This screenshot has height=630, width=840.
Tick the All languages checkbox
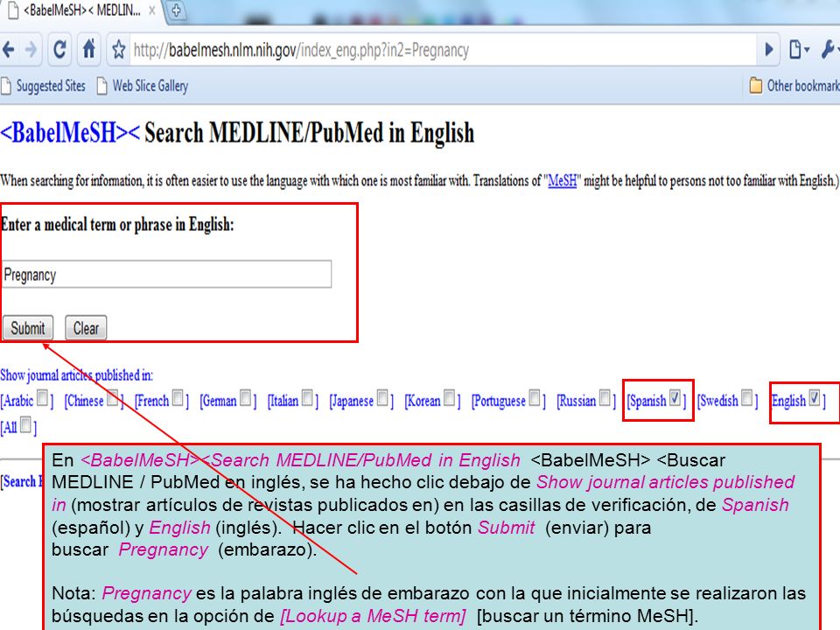pos(25,425)
